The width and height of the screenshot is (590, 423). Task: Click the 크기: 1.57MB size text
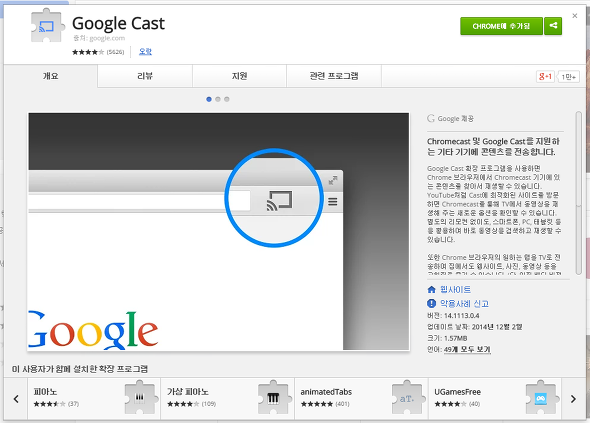pyautogui.click(x=447, y=338)
